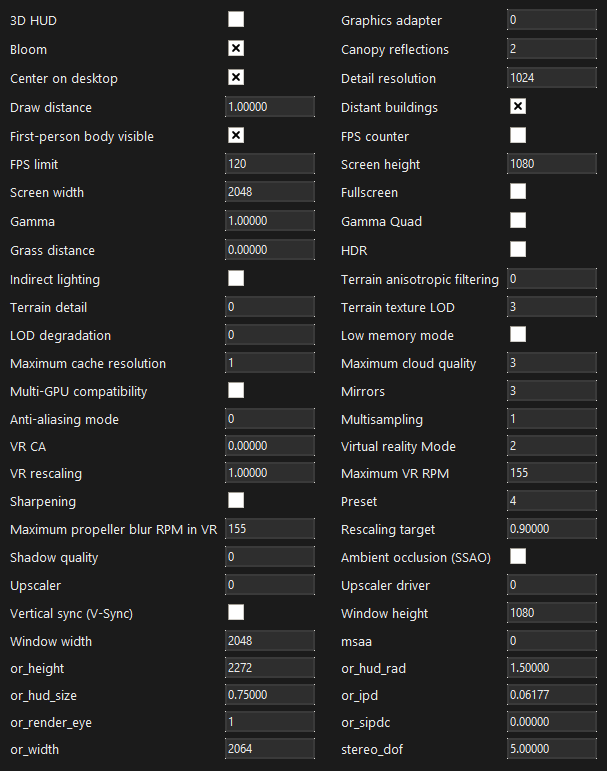Click the VR CA value field
Viewport: 607px width, 771px height.
click(270, 446)
